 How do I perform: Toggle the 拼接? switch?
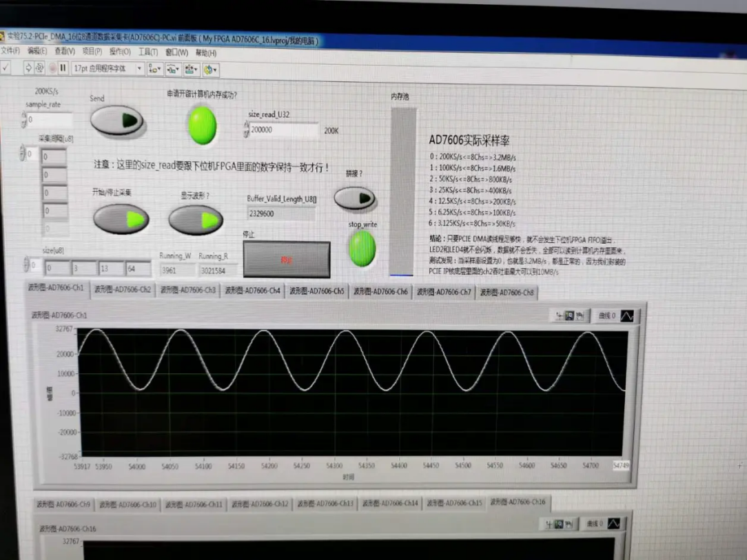[x=354, y=199]
